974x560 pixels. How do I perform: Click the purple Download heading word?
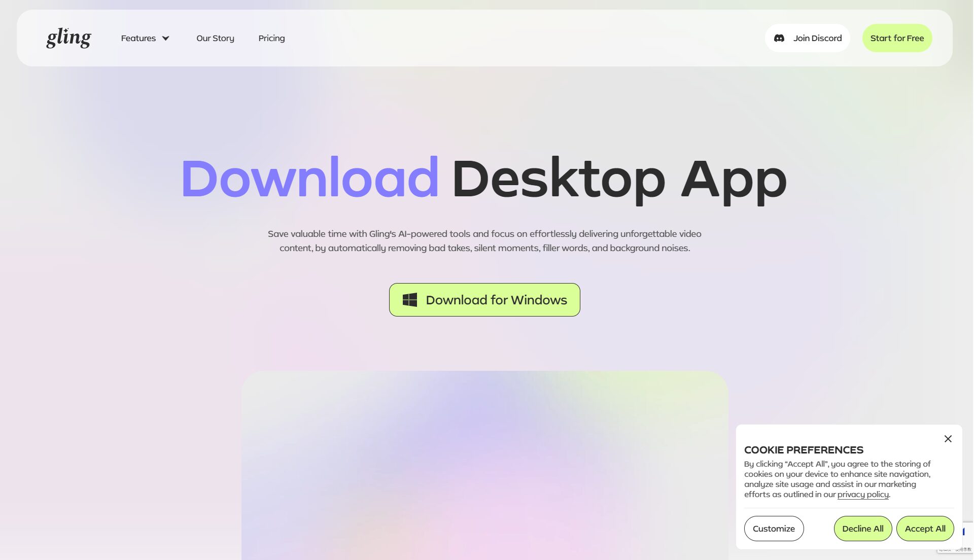click(x=309, y=179)
